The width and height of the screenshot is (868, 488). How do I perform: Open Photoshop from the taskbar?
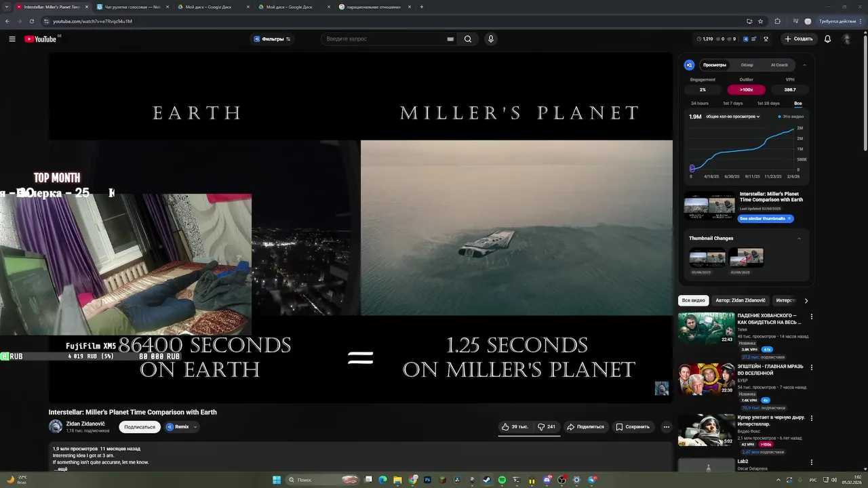(x=427, y=480)
